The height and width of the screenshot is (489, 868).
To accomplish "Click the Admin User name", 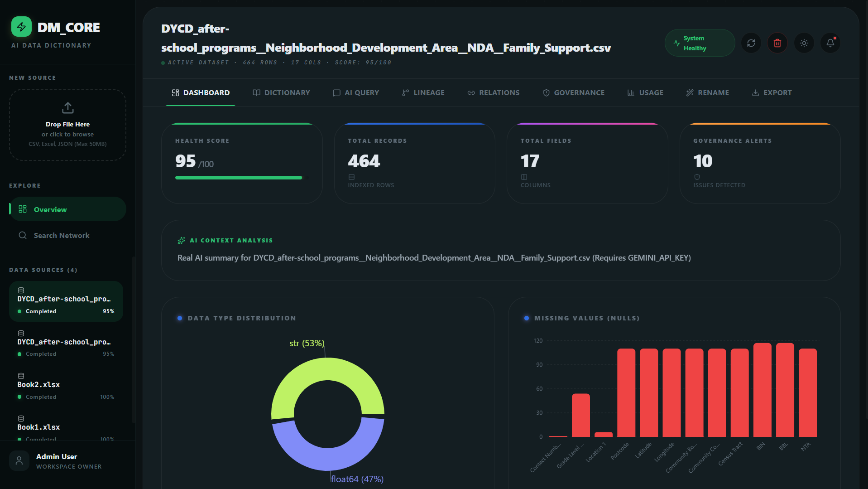I will pyautogui.click(x=57, y=456).
